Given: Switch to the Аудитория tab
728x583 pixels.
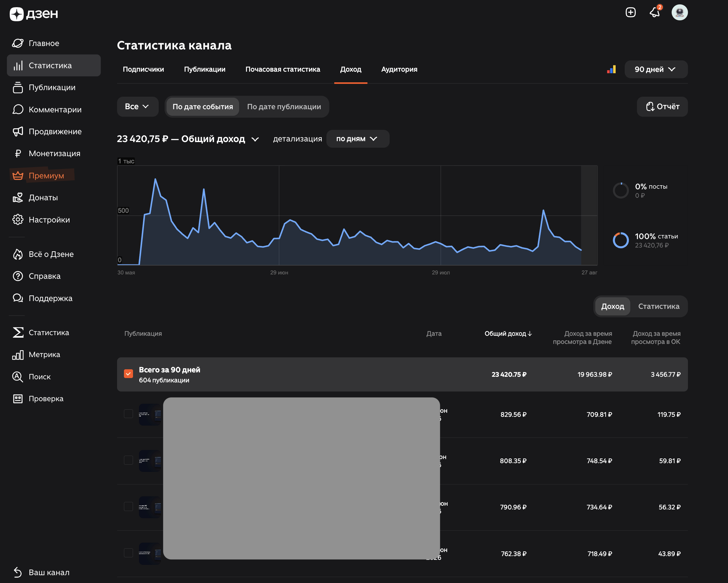Looking at the screenshot, I should (x=399, y=69).
